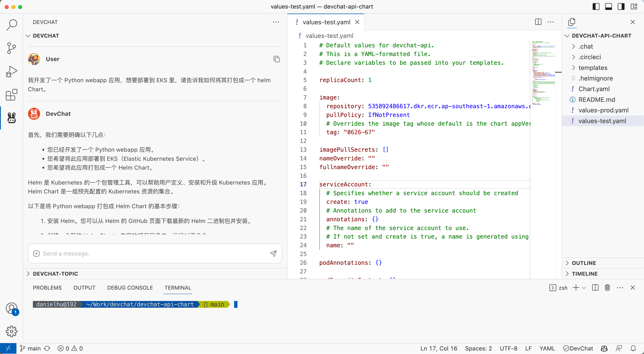Toggle the secondary side bar layout button
Image resolution: width=644 pixels, height=354 pixels.
click(x=621, y=7)
